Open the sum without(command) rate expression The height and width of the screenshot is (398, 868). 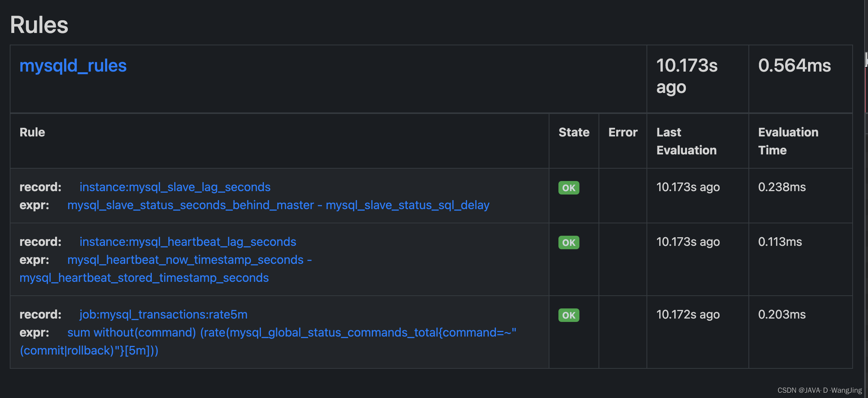pyautogui.click(x=292, y=332)
